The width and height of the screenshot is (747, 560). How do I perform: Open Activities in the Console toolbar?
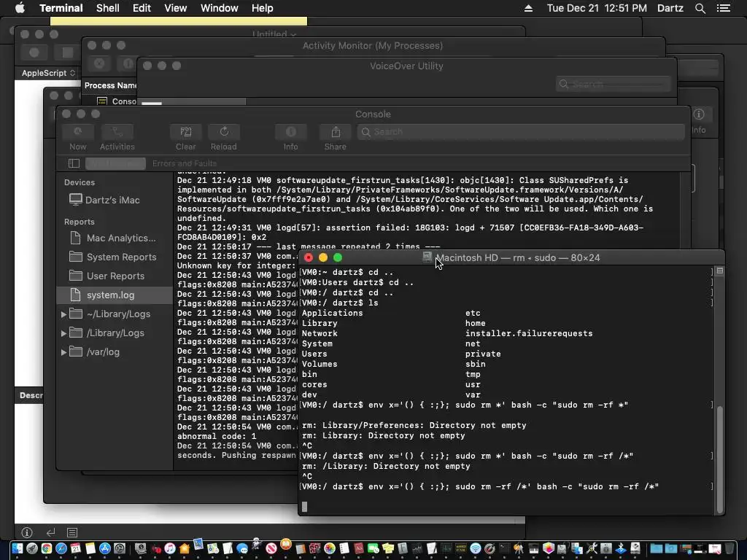(117, 132)
